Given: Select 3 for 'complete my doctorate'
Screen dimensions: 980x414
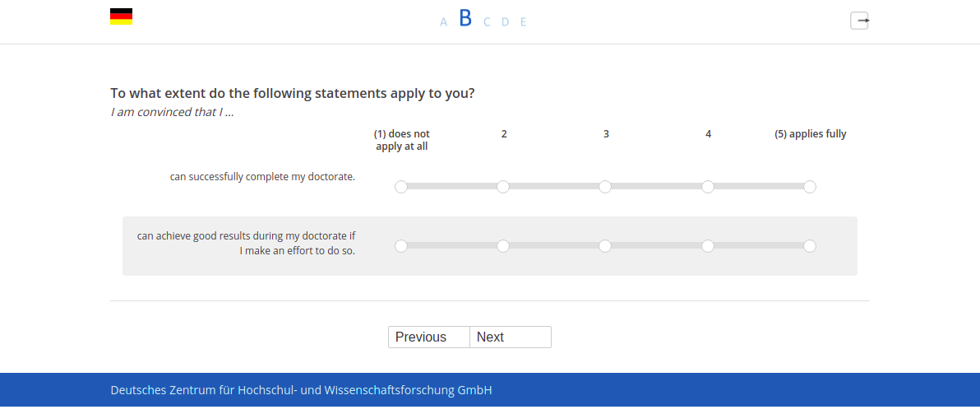Looking at the screenshot, I should pos(605,187).
